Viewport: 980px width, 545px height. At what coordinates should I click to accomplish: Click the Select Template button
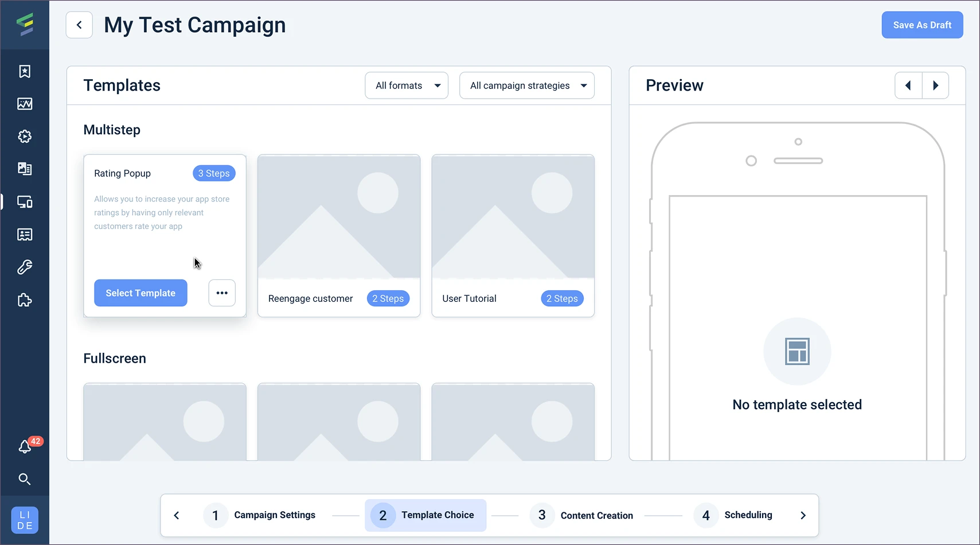tap(140, 293)
